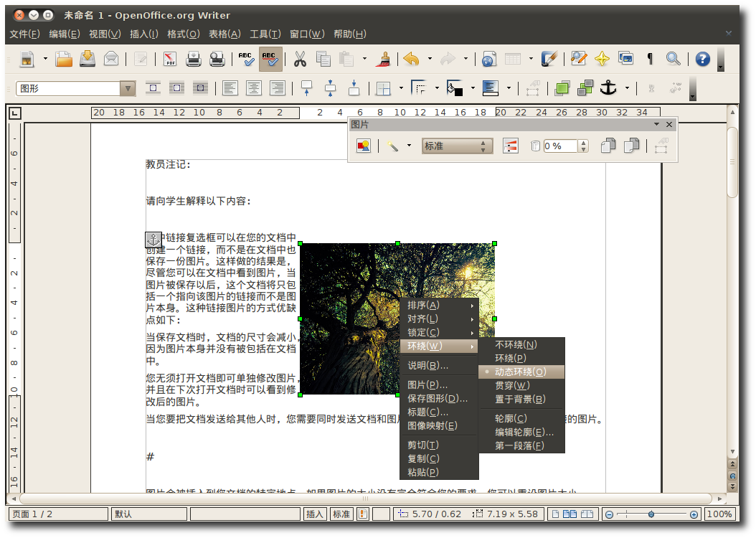756x538 pixels.
Task: Open the Line Style dropdown arrow
Action: click(437, 88)
